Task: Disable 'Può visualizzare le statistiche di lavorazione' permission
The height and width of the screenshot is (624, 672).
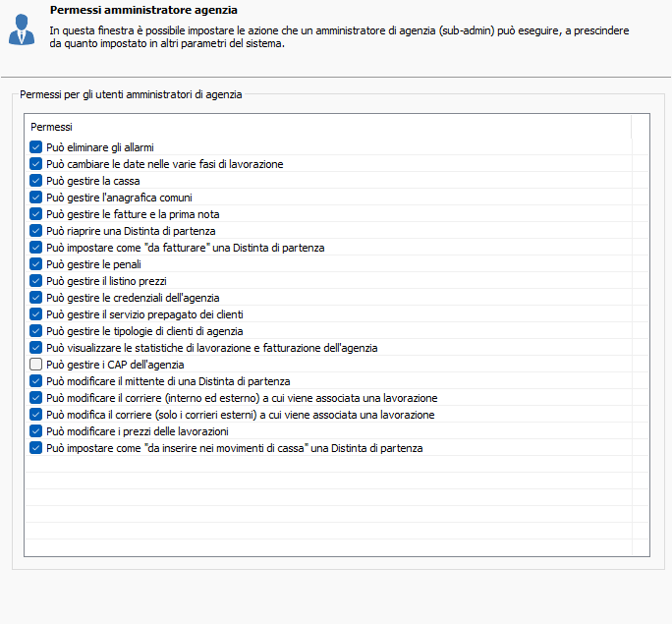Action: coord(36,348)
